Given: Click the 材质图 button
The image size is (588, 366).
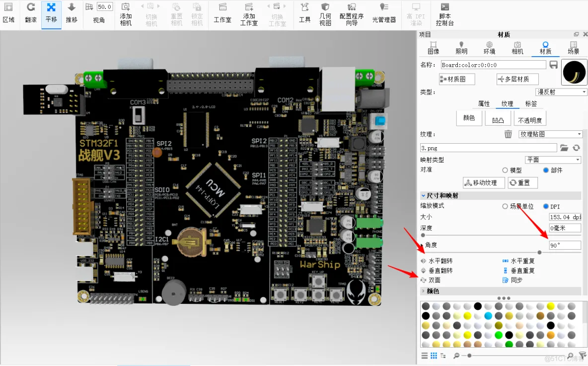Looking at the screenshot, I should (456, 79).
